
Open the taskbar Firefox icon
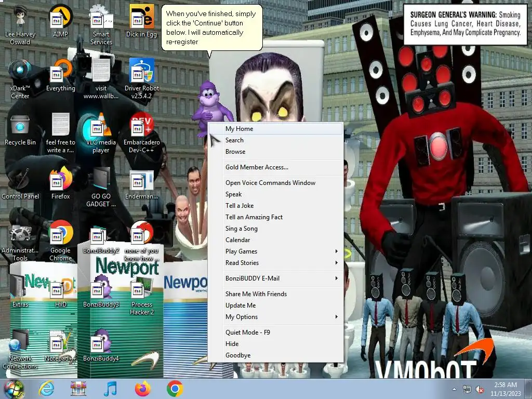pos(142,389)
